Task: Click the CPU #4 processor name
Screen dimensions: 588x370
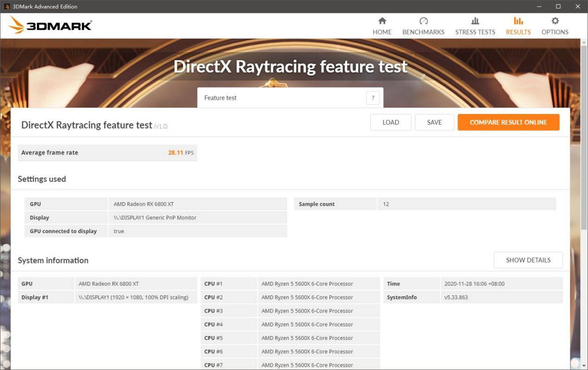Action: point(307,324)
